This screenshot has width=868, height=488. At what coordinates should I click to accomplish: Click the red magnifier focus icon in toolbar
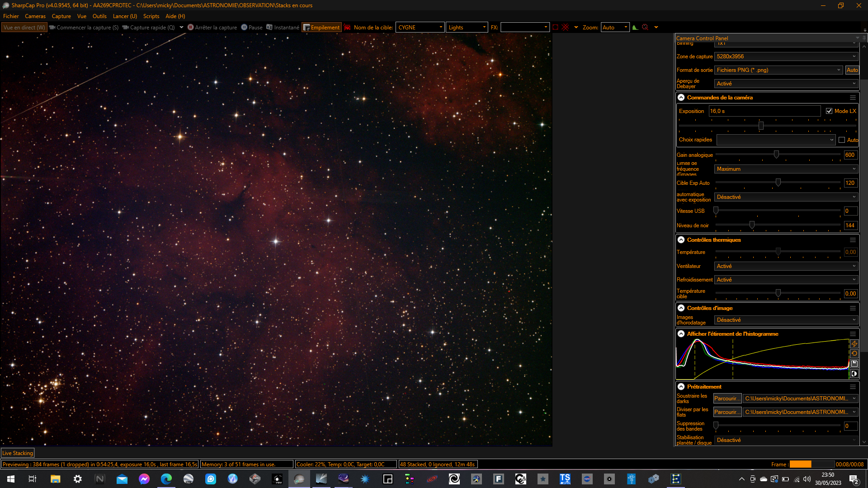(645, 28)
